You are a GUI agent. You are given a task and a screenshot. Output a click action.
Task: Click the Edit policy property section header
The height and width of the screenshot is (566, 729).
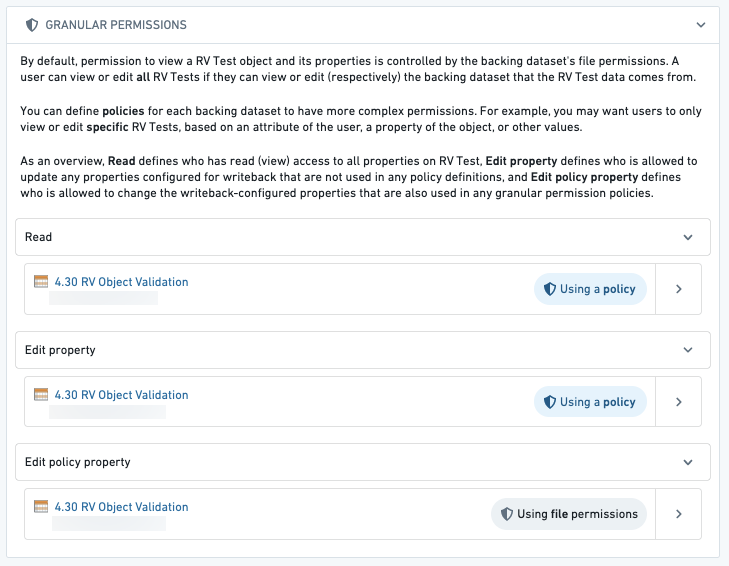point(363,462)
